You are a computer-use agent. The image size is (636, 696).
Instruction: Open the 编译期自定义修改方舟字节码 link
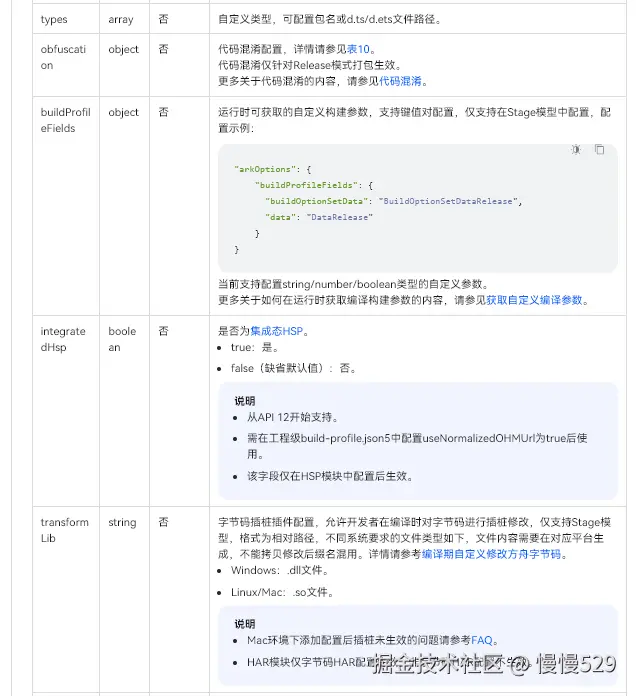click(x=491, y=554)
